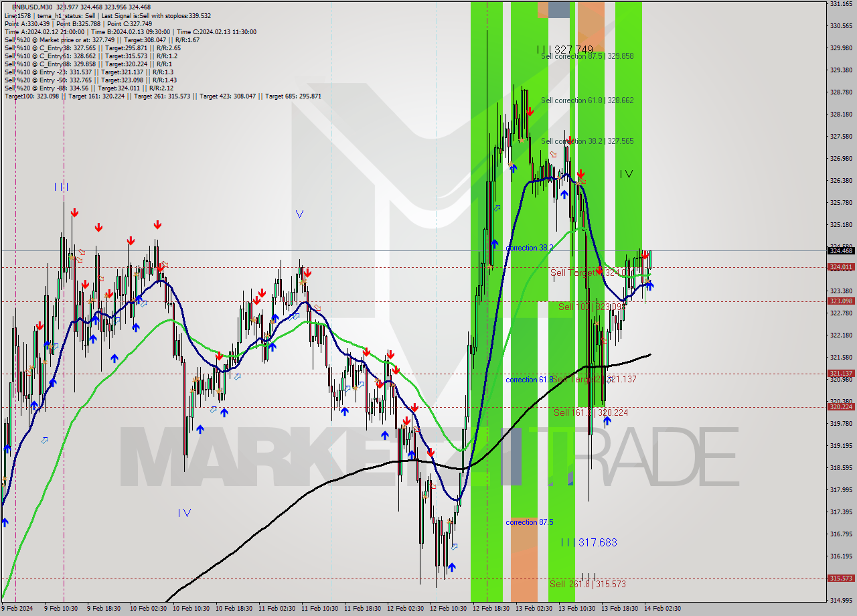Viewport: 857px width, 616px height.
Task: Click the '13 Feb 10:30' time label
Action: click(x=576, y=609)
